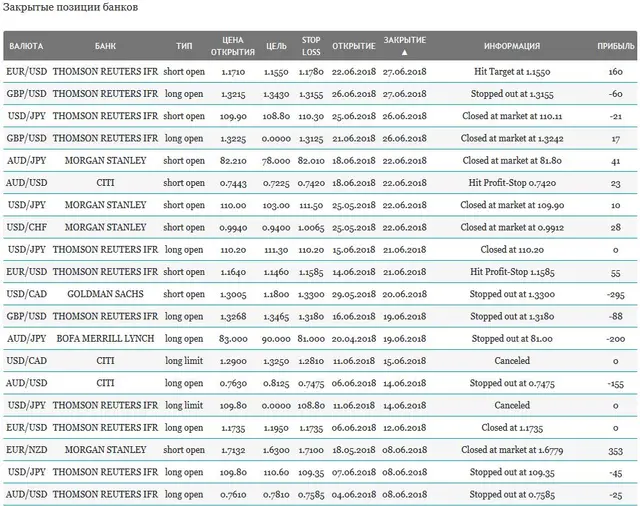Select 'Hit Profit-Stop 1.1585' cell
Image resolution: width=640 pixels, height=506 pixels.
[512, 272]
